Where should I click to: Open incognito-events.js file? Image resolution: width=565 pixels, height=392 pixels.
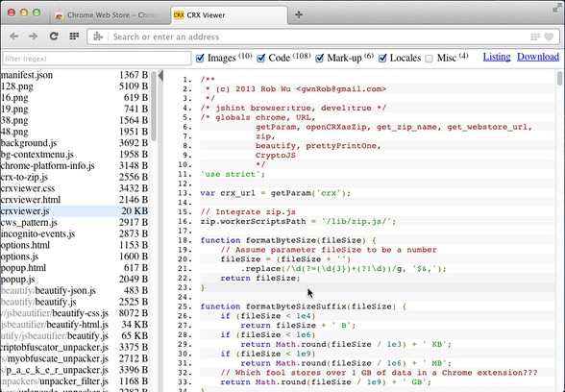(x=74, y=233)
